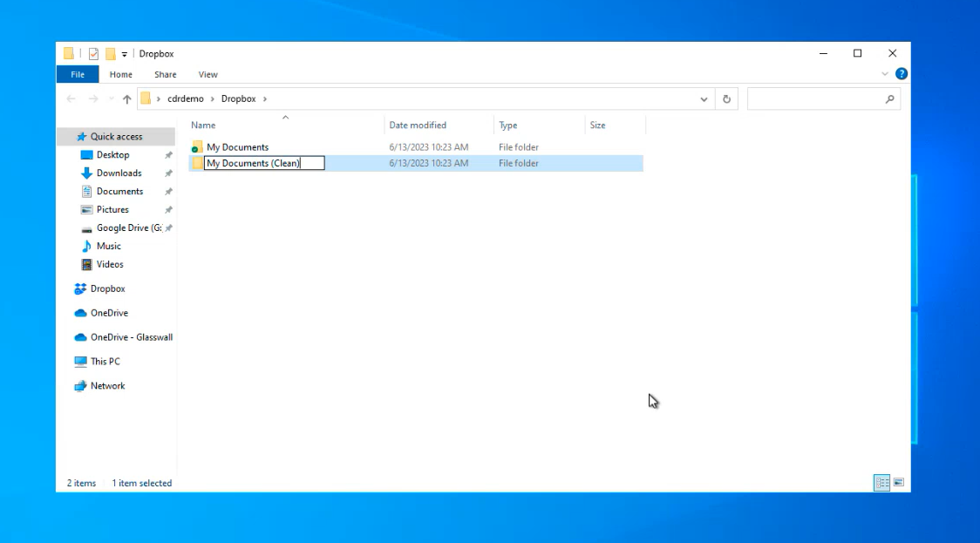Click the My Documents folder icon
Image resolution: width=980 pixels, height=543 pixels.
197,146
